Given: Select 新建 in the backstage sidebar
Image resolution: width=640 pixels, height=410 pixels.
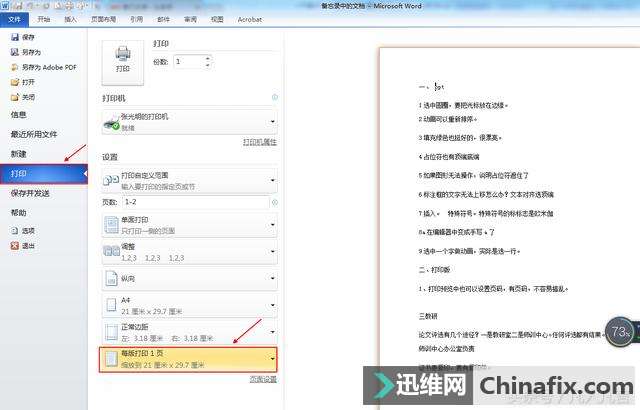Looking at the screenshot, I should click(x=18, y=154).
